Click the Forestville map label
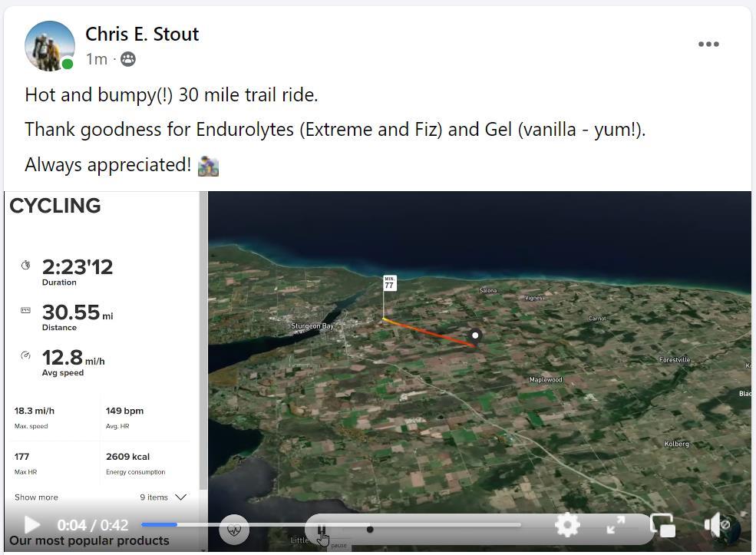Viewport: 756px width, 555px height. click(675, 360)
